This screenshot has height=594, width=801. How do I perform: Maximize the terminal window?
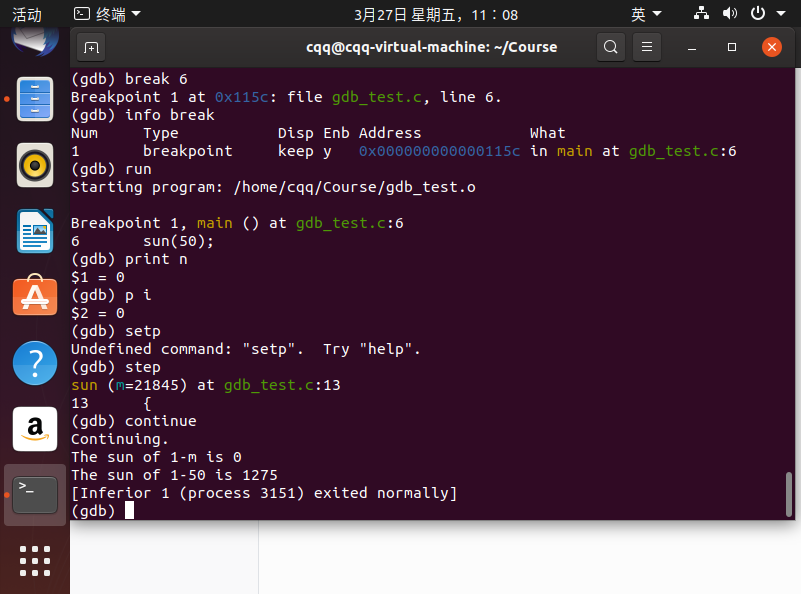pos(732,47)
